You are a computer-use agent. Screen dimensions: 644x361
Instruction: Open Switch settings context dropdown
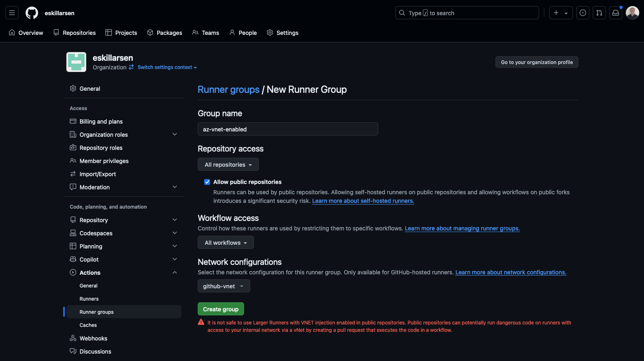coord(167,67)
